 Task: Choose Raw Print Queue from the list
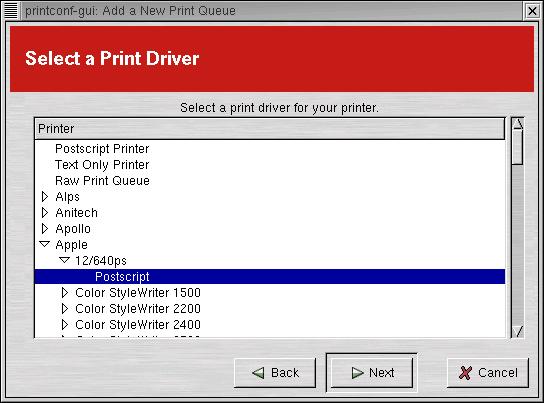pyautogui.click(x=102, y=181)
